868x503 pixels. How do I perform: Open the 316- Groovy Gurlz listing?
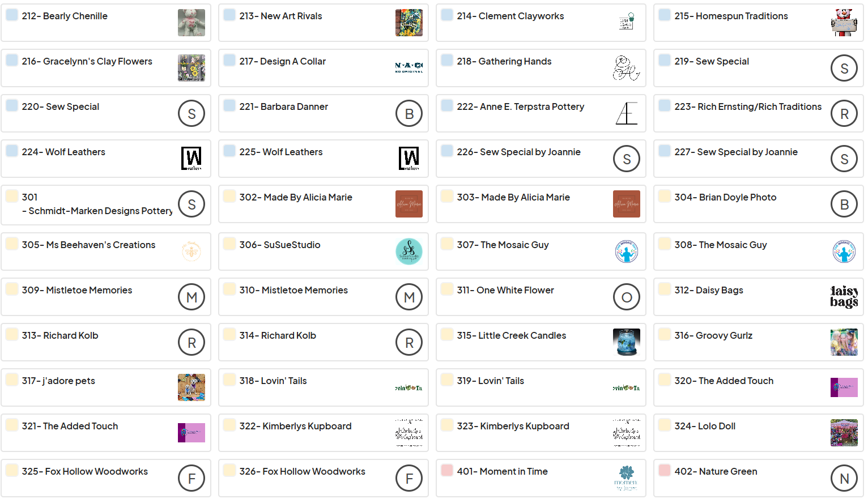tap(759, 342)
